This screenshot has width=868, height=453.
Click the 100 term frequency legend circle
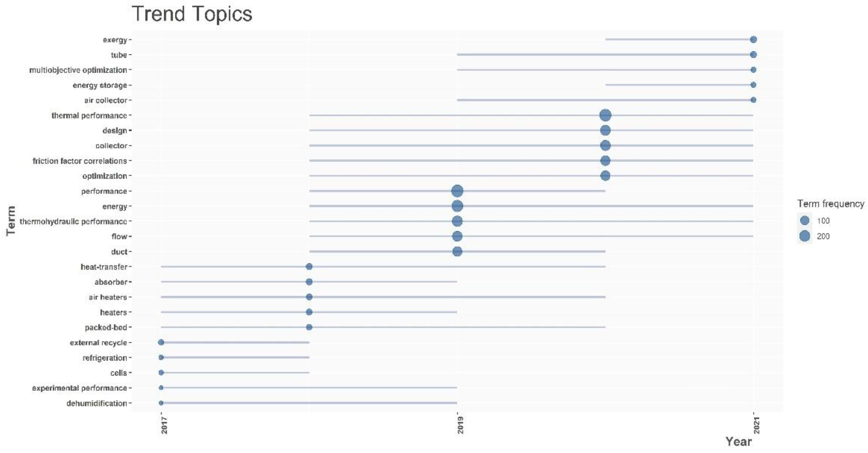(x=805, y=221)
